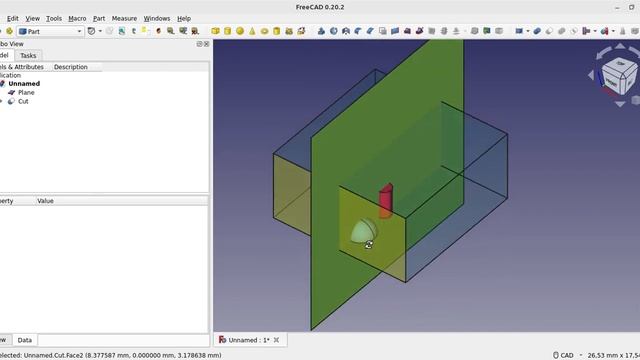Open the Tools menu
The image size is (640, 360).
[54, 18]
